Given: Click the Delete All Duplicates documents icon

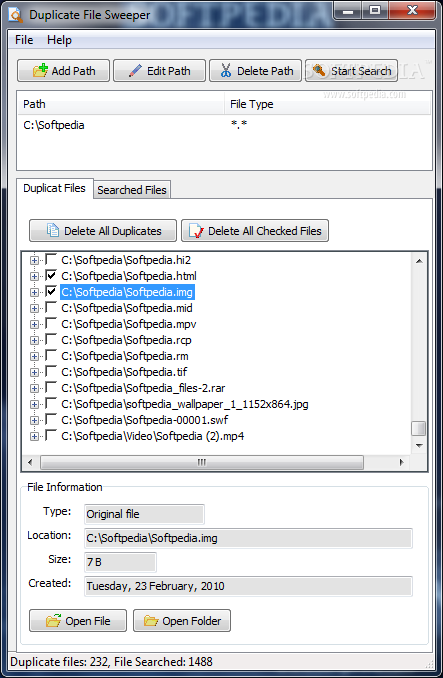Looking at the screenshot, I should pyautogui.click(x=53, y=230).
